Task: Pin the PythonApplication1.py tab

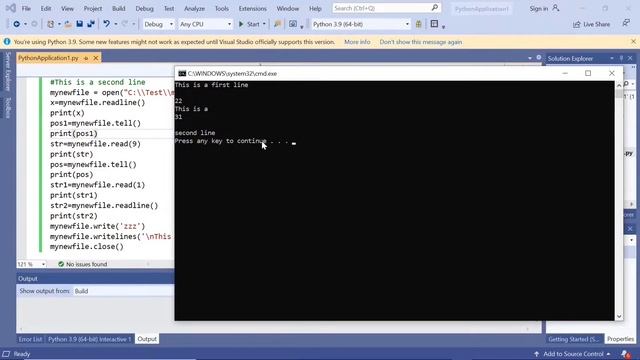Action: [86, 58]
